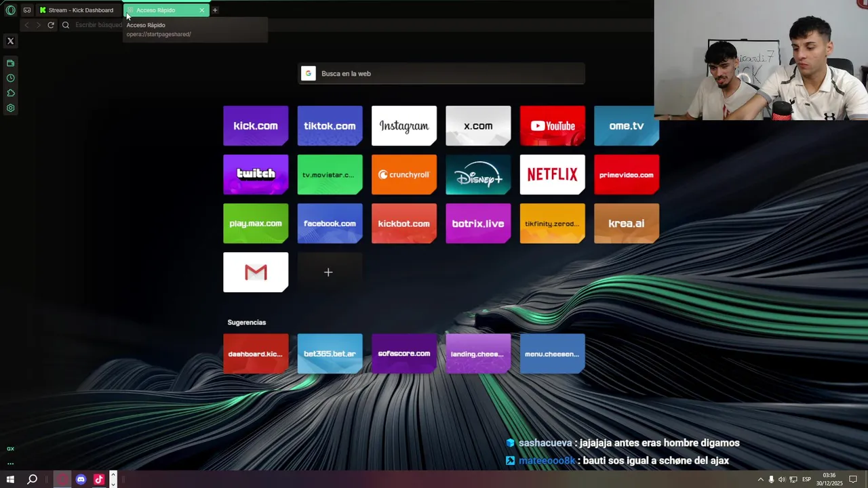Click the Busca en la web search box
Image resolution: width=868 pixels, height=488 pixels.
[441, 73]
